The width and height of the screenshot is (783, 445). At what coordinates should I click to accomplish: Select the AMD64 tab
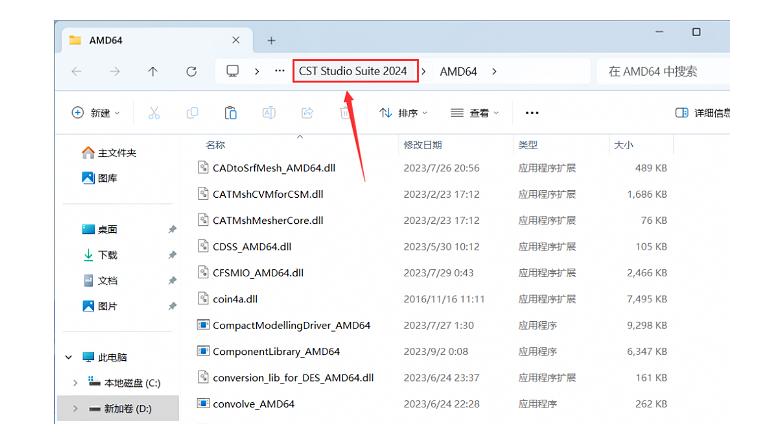(x=158, y=40)
